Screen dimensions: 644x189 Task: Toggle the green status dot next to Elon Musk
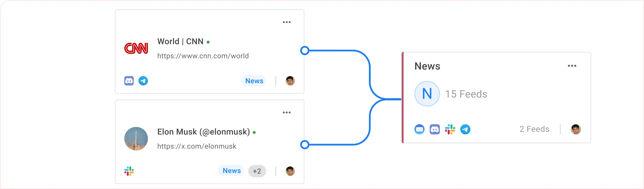(x=254, y=132)
